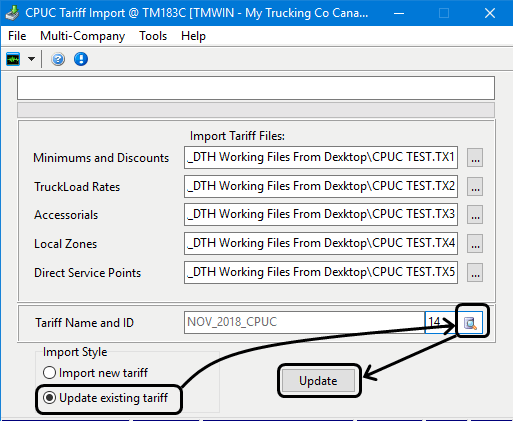Browse for Direct Service Points file
513x421 pixels.
pyautogui.click(x=475, y=272)
